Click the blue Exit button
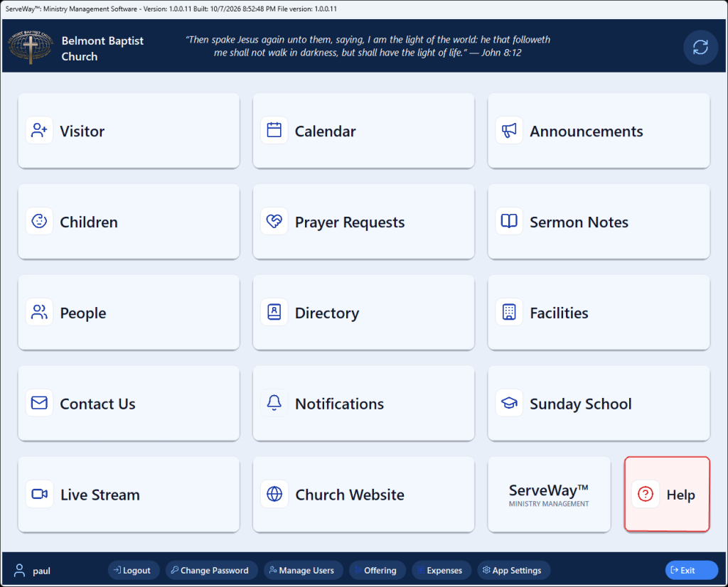728x587 pixels. [x=691, y=570]
